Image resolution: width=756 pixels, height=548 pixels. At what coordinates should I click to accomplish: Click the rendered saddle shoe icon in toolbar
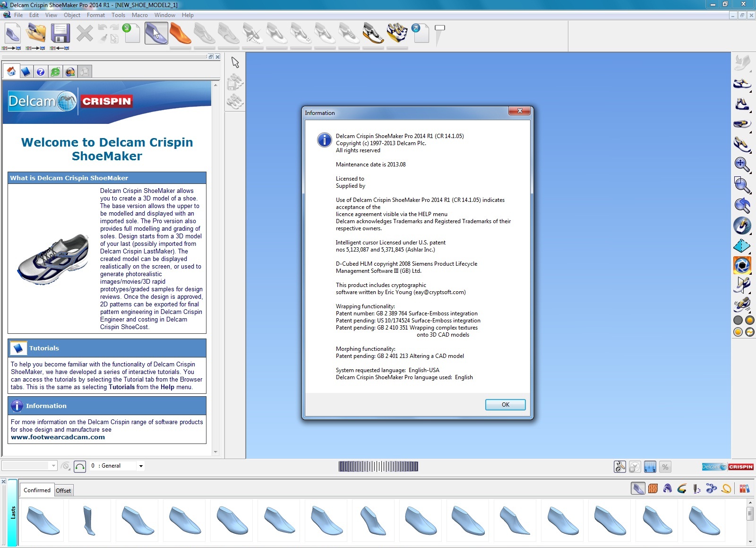373,34
